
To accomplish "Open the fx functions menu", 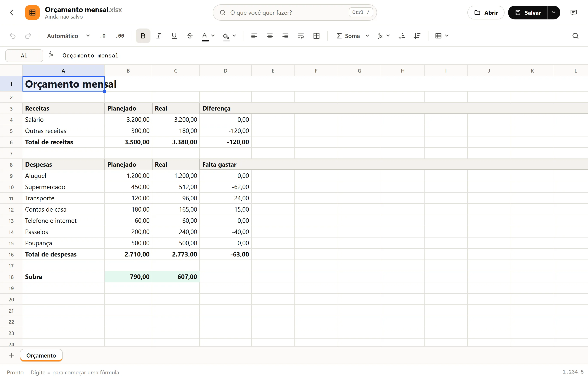I will click(x=383, y=36).
